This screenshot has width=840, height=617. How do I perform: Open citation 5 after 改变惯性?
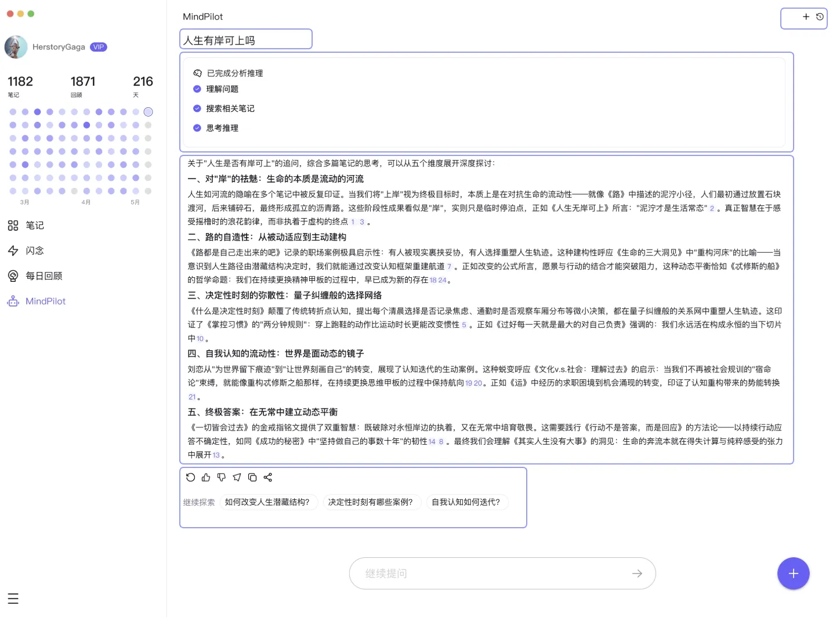(464, 325)
